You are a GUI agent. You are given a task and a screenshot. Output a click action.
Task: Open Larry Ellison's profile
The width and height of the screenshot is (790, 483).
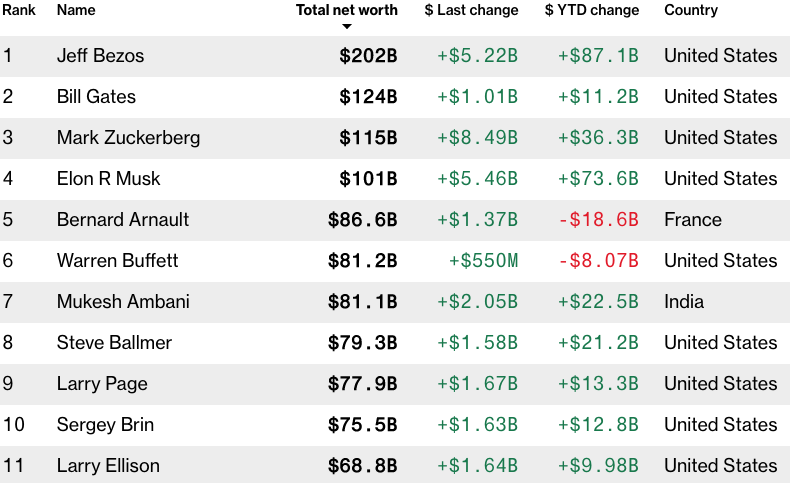(108, 466)
